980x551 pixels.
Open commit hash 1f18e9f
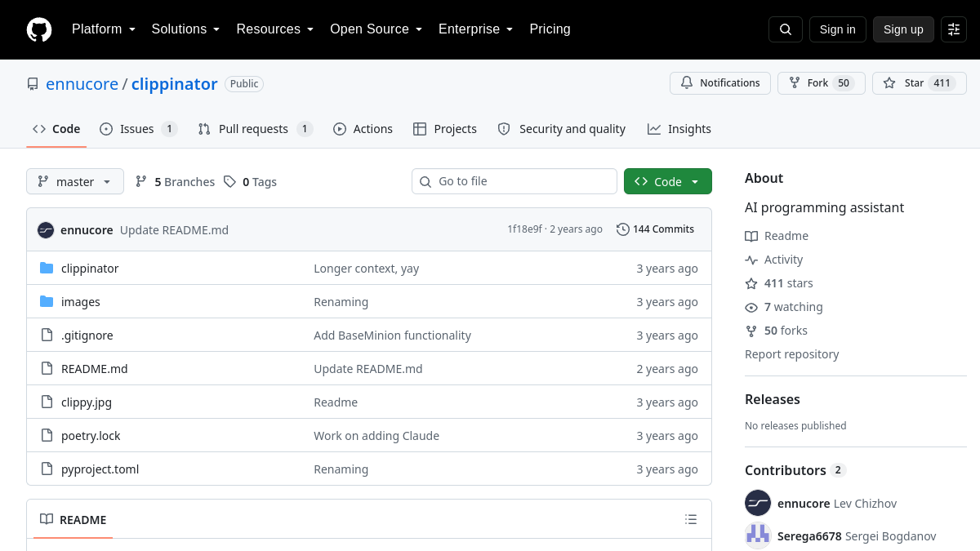pyautogui.click(x=524, y=229)
